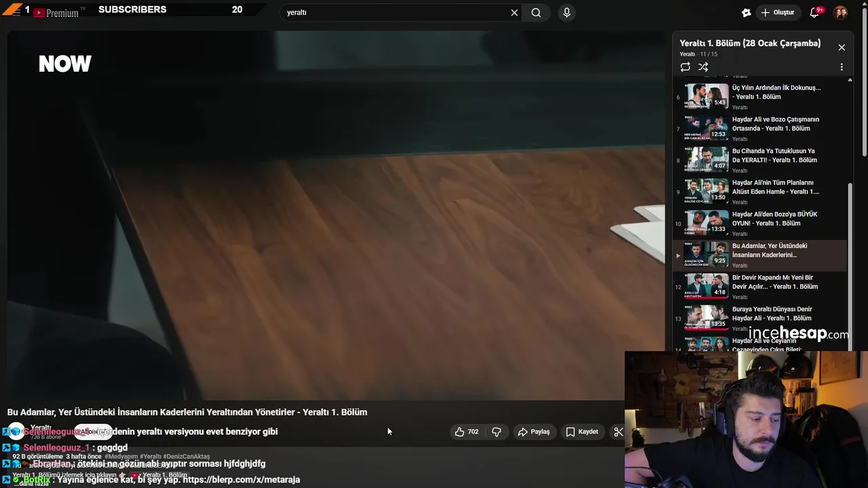The height and width of the screenshot is (488, 868).
Task: Open the YouTube hamburger menu
Action: click(15, 12)
